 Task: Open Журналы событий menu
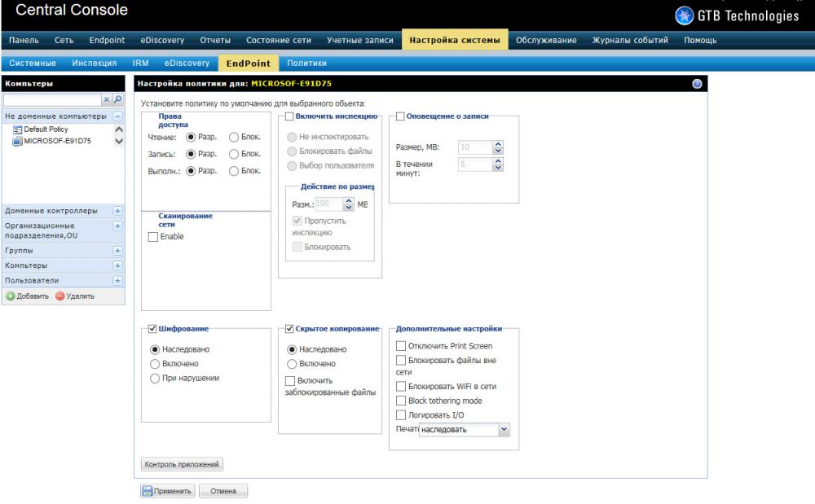[x=630, y=41]
